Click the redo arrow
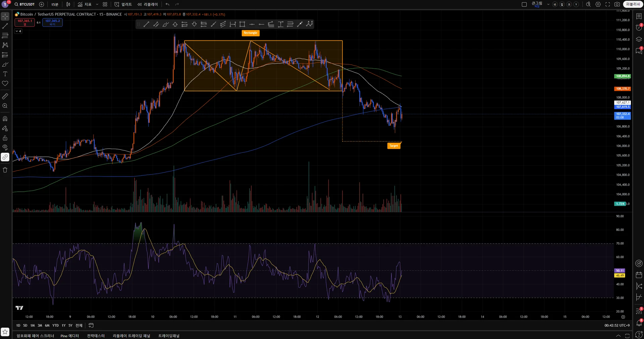This screenshot has height=339, width=644. point(177,4)
